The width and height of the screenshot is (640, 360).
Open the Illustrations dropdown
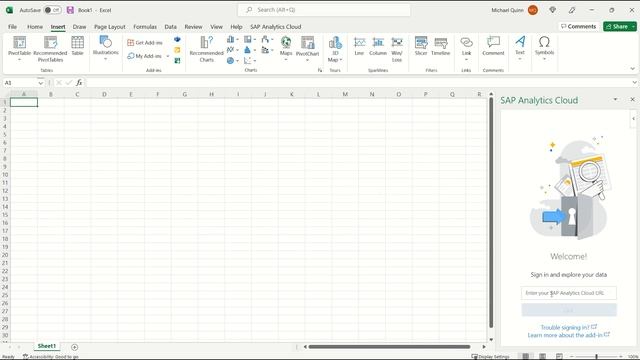coord(105,48)
